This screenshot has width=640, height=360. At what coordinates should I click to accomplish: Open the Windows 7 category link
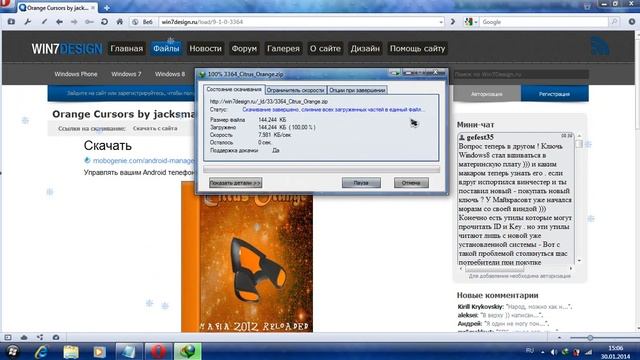point(126,74)
